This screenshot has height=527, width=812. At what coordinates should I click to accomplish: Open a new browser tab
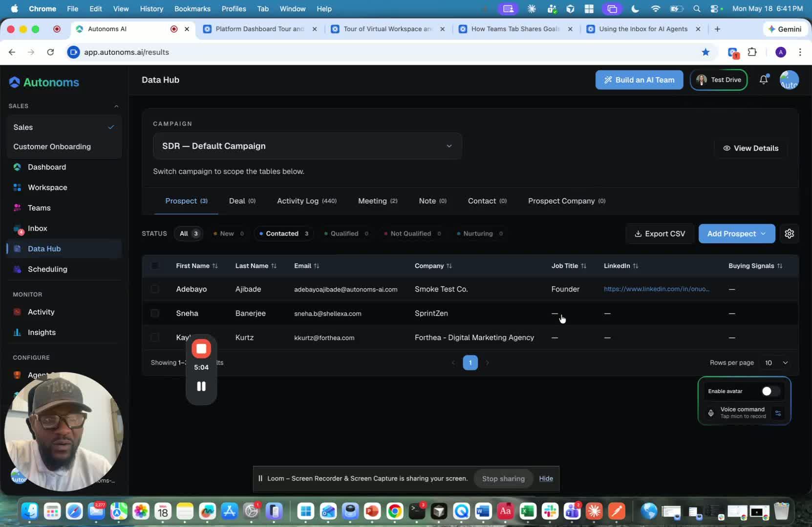[x=717, y=29]
